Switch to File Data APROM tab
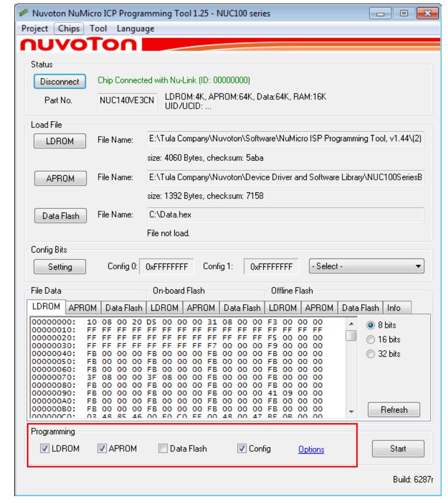 coord(83,308)
